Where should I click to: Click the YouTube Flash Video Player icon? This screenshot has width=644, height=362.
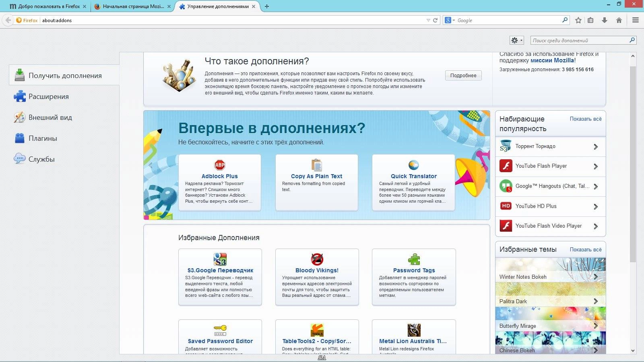(506, 226)
